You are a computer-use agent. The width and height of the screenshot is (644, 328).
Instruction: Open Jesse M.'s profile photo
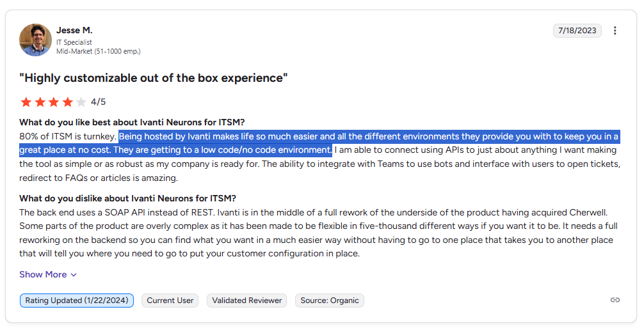(35, 40)
